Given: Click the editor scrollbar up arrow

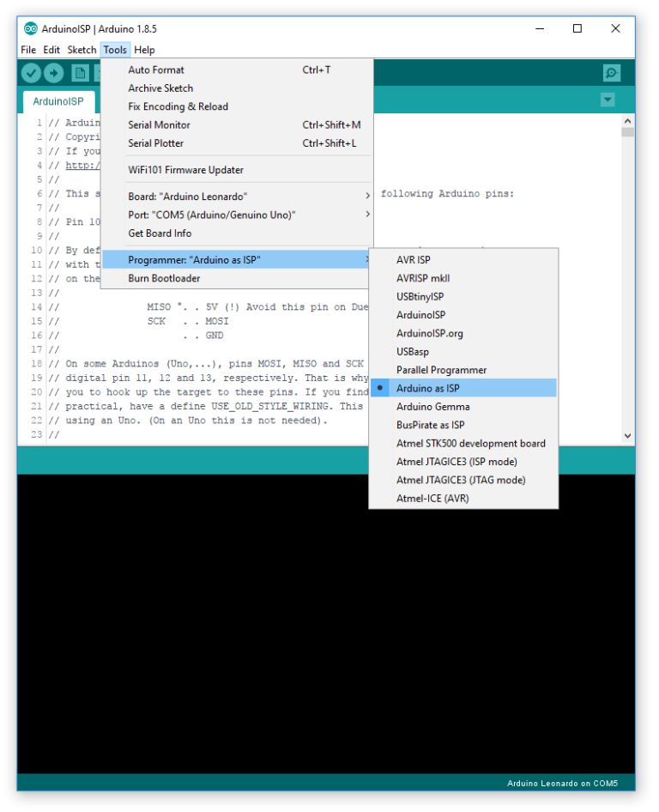Looking at the screenshot, I should (x=627, y=121).
